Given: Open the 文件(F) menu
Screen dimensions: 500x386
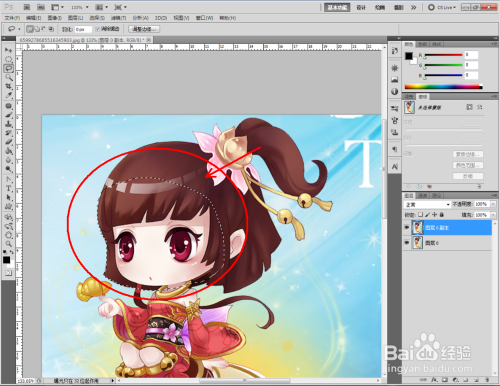Looking at the screenshot, I should 12,18.
